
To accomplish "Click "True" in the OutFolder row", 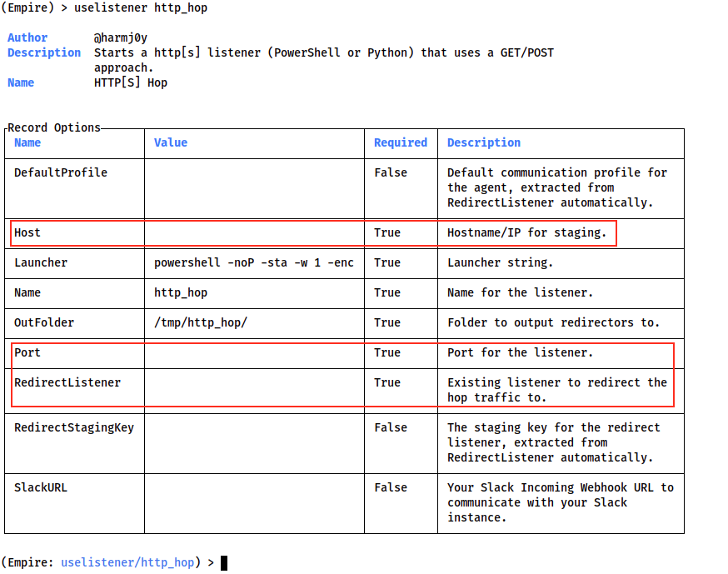I will point(387,322).
